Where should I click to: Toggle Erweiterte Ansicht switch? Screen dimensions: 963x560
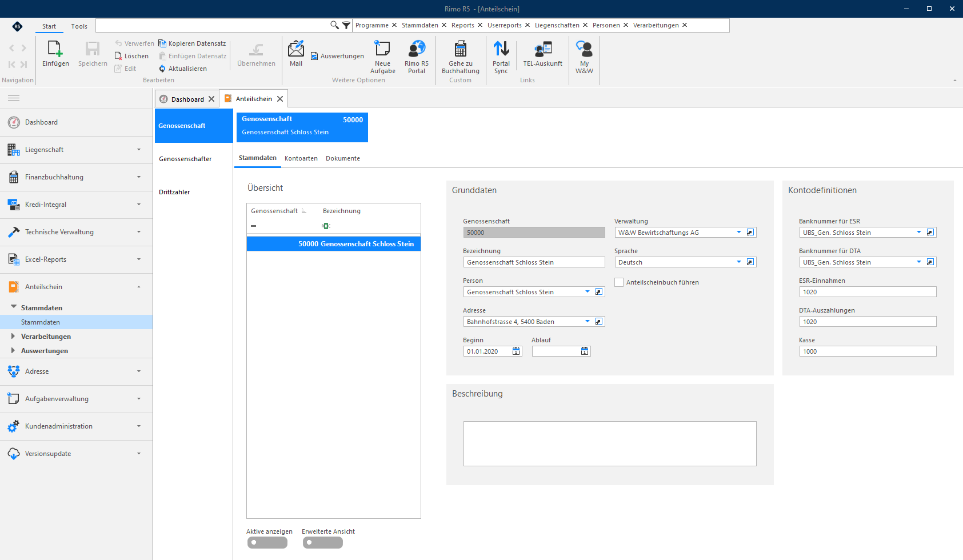323,543
